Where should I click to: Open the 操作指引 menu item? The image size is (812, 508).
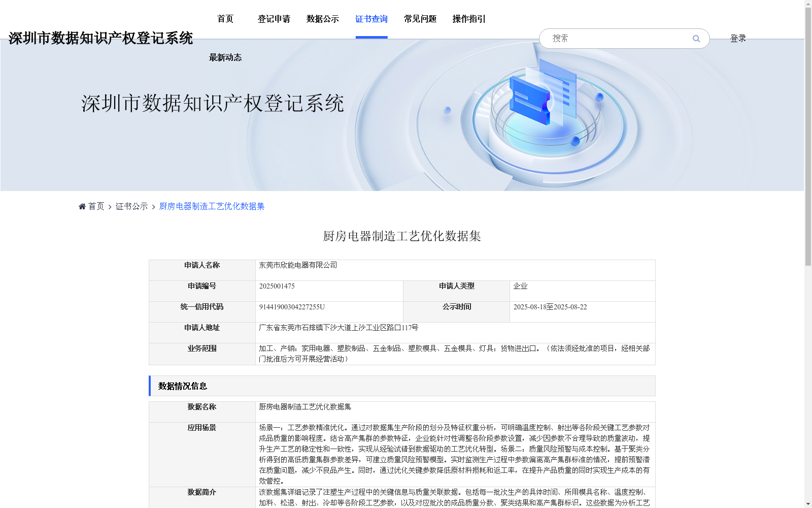click(x=469, y=19)
